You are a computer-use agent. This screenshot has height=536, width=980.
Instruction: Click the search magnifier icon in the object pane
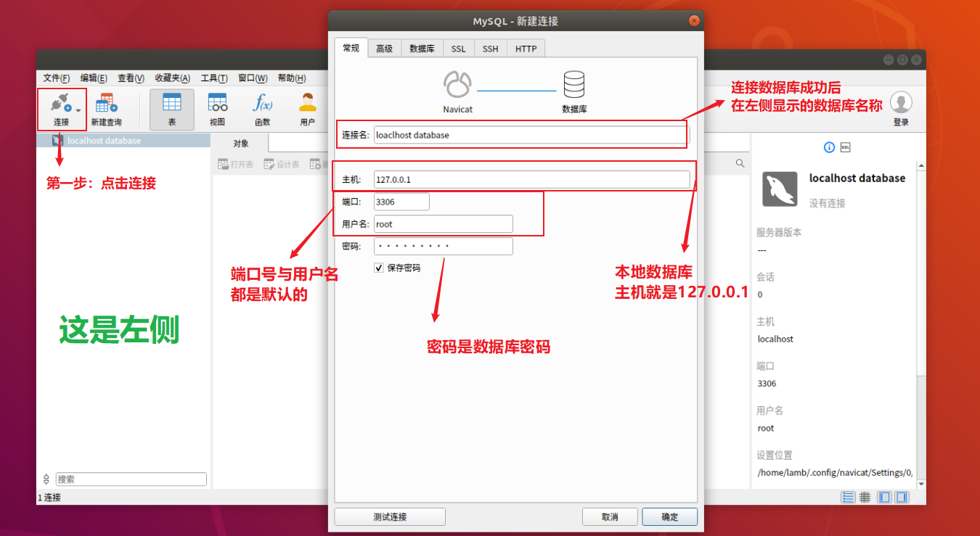point(740,164)
